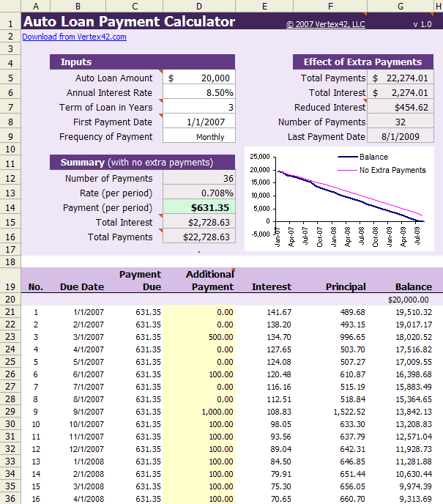Screen dimensions: 443x504
Task: Open the Download from Vertex42.com link
Action: (74, 37)
